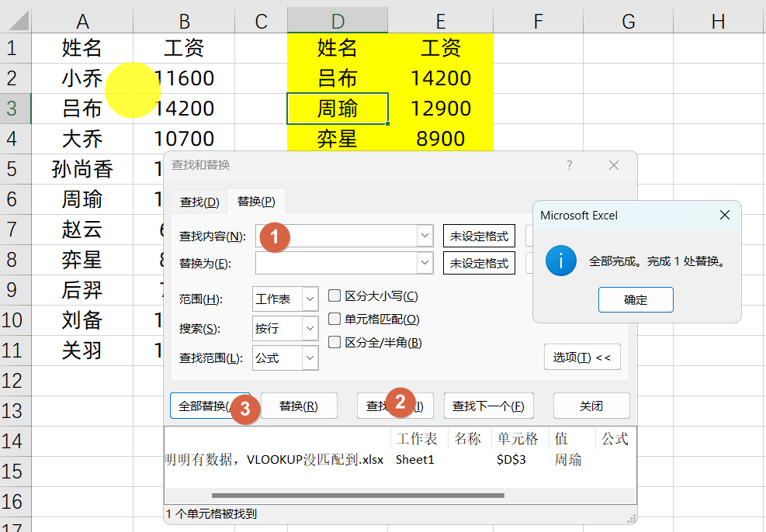The image size is (766, 532).
Task: Select column A header
Action: (82, 21)
